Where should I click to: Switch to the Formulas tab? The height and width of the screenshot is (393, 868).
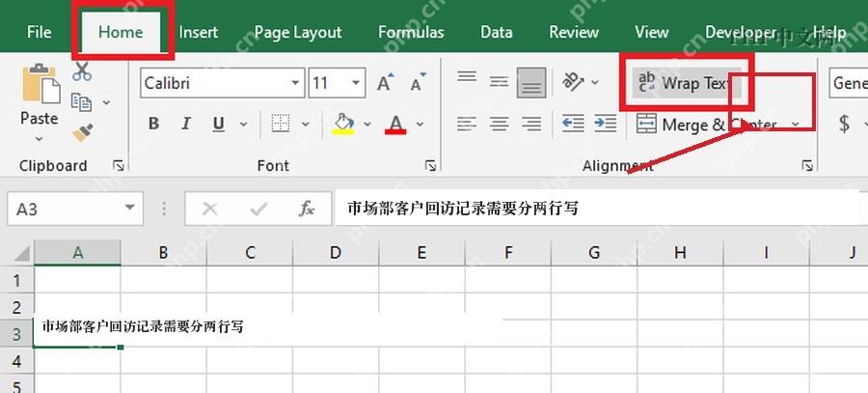(x=411, y=32)
